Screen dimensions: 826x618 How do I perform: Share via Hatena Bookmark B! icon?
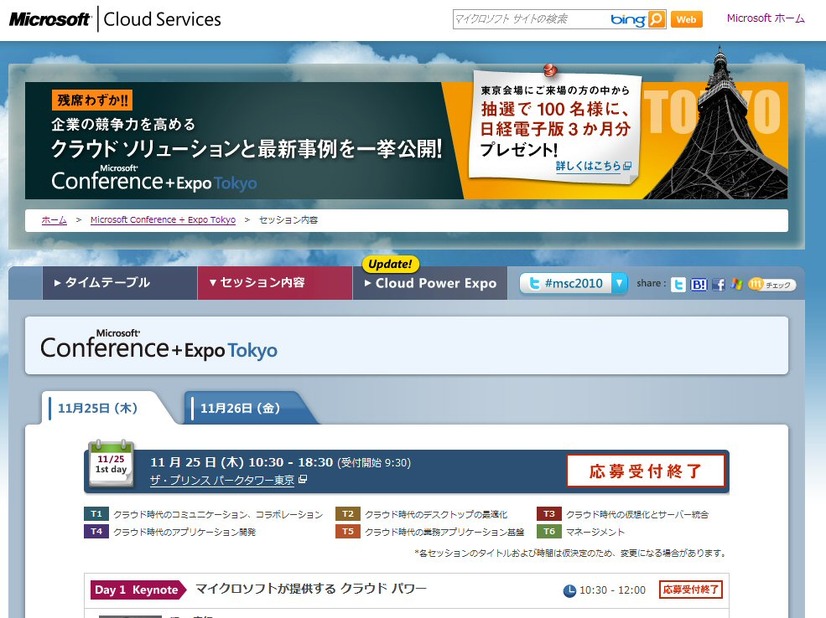pyautogui.click(x=699, y=285)
